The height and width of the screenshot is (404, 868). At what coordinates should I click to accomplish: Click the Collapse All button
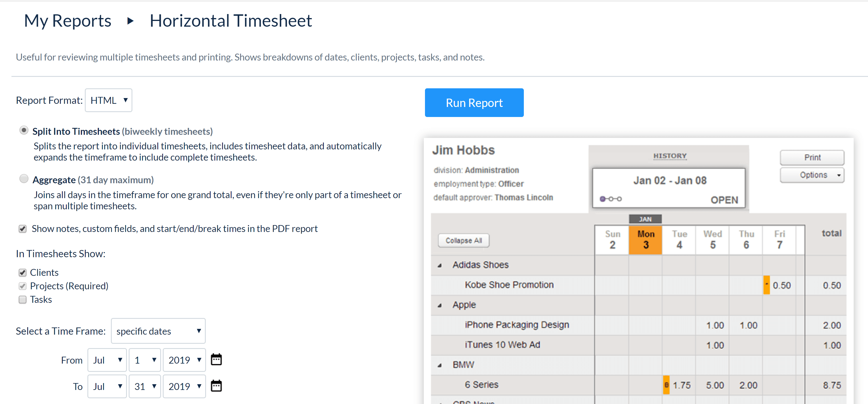coord(463,241)
